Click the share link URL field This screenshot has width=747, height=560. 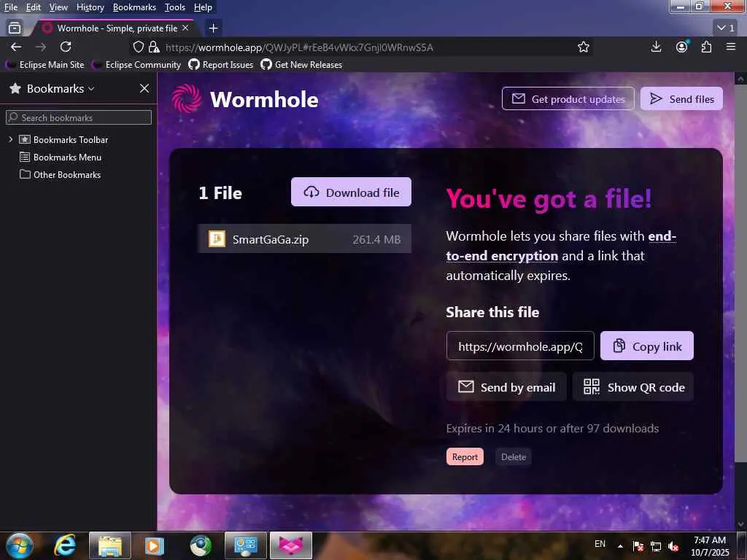(520, 346)
